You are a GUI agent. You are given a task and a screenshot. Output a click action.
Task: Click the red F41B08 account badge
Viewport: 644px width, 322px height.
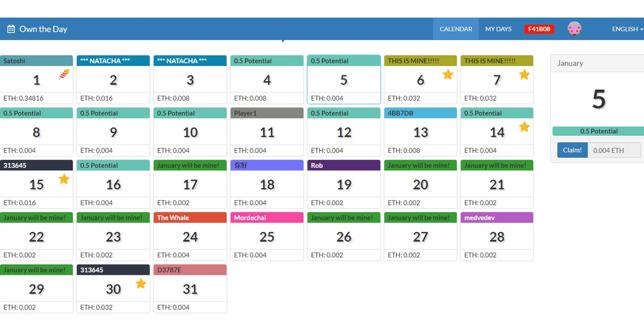(539, 29)
